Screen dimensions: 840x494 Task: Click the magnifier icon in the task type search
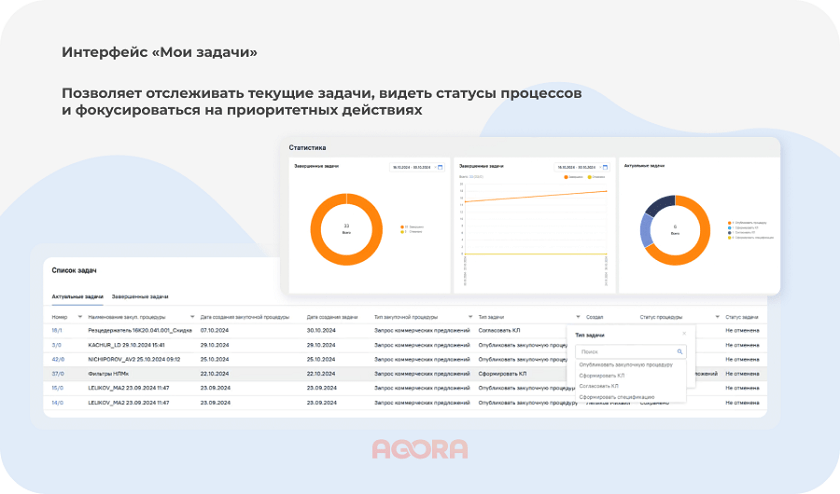coord(680,352)
